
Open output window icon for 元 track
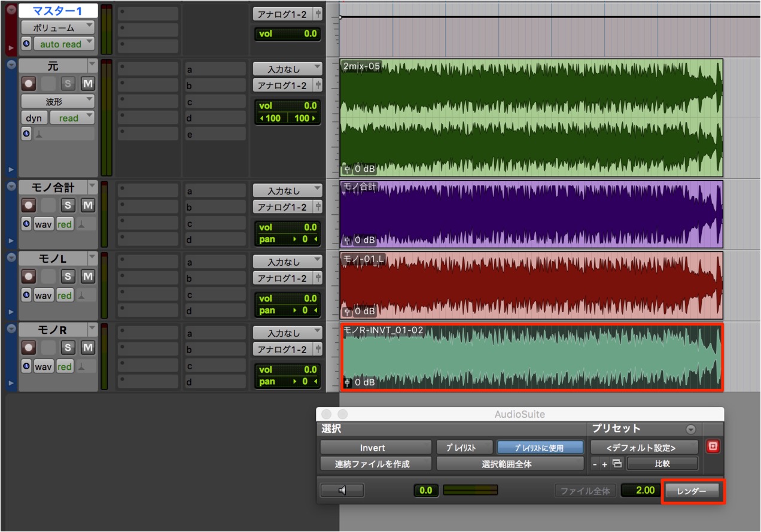tap(318, 86)
